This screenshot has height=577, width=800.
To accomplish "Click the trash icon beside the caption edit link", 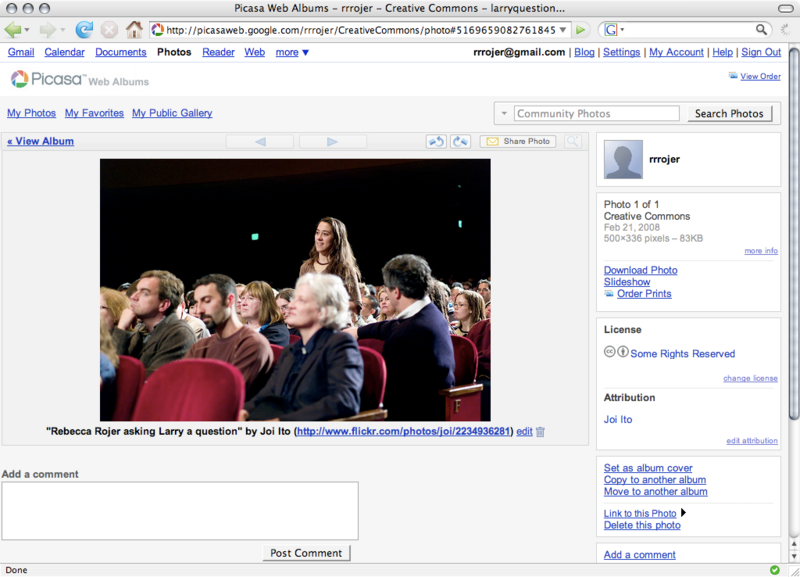I will click(541, 432).
